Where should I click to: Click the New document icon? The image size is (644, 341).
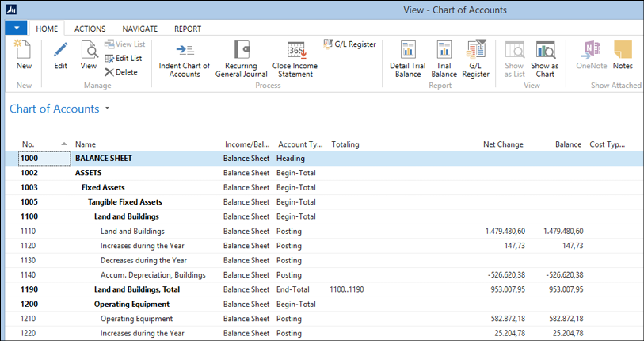coord(24,49)
